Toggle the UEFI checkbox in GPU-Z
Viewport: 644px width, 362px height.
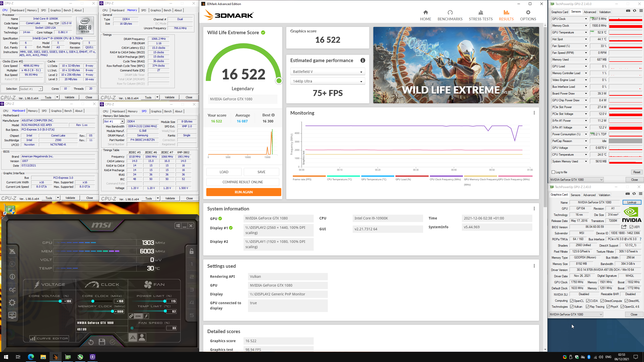[631, 227]
